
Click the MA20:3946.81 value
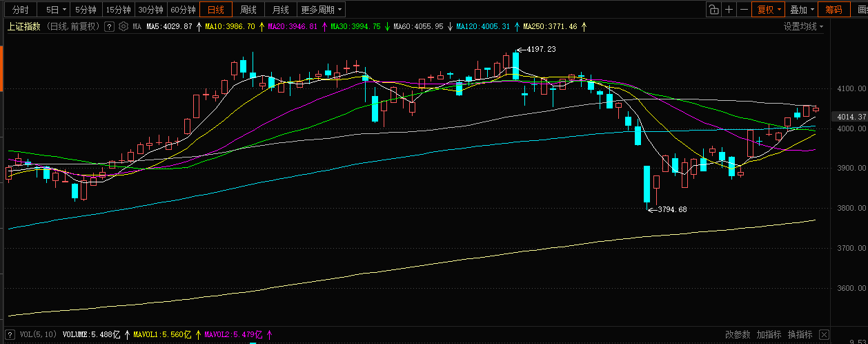pyautogui.click(x=293, y=26)
